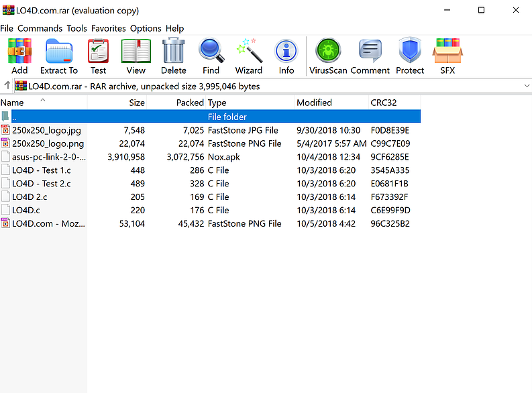Open the Favorites menu

coord(109,28)
